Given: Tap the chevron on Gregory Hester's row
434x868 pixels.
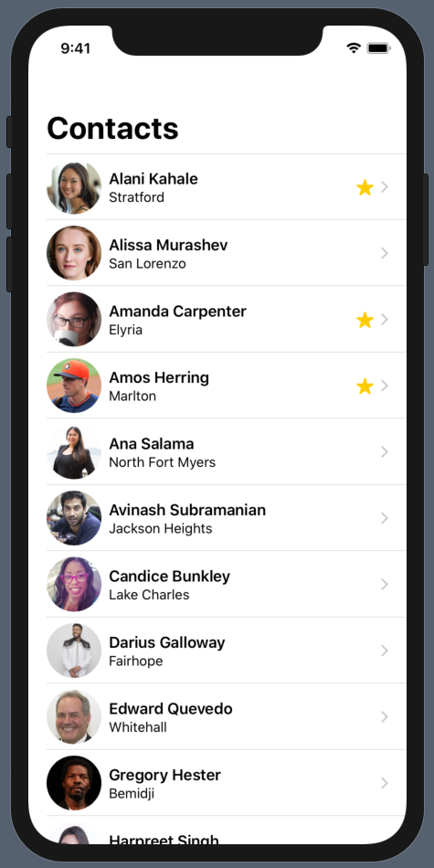Looking at the screenshot, I should 385,783.
